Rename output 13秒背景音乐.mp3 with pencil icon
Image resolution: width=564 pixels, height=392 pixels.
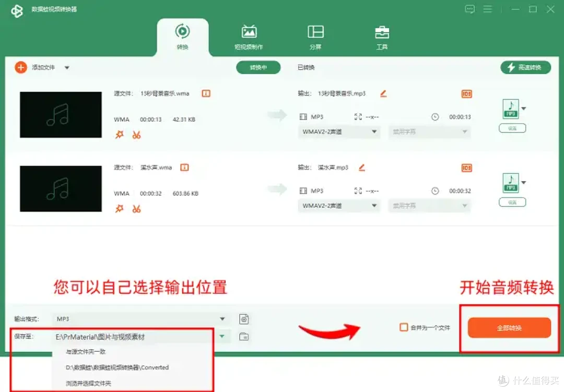pyautogui.click(x=383, y=93)
